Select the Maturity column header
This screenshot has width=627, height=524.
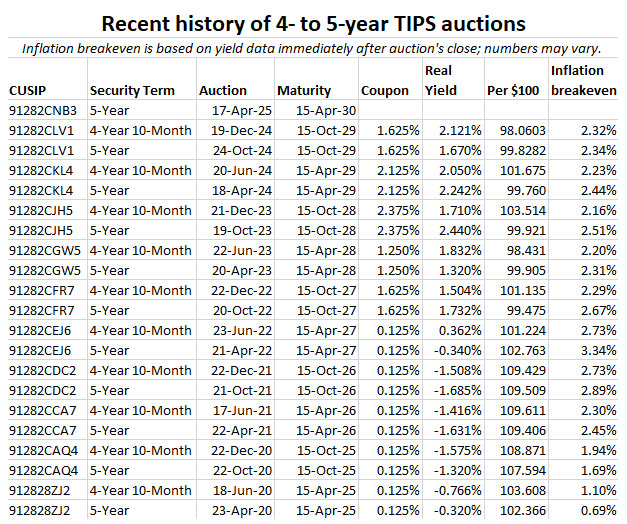pos(304,91)
